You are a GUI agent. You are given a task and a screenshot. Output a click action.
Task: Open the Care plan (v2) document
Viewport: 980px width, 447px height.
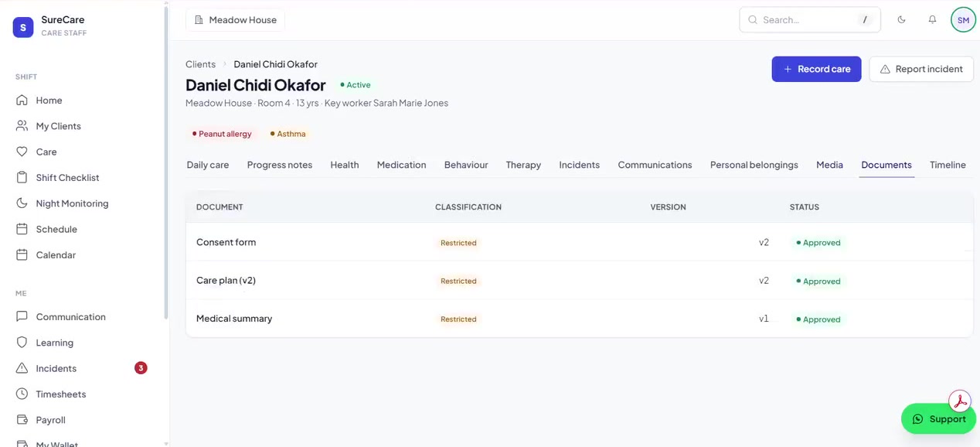226,280
